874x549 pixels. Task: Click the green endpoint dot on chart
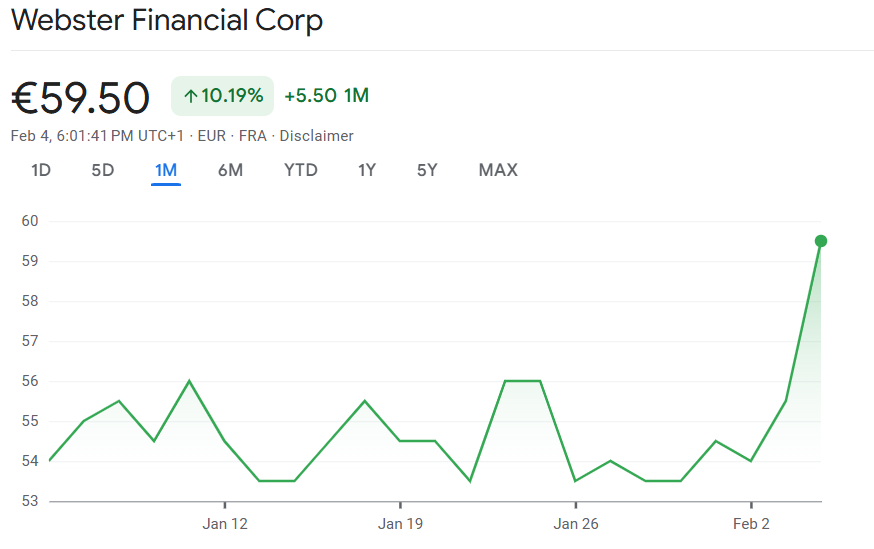tap(821, 240)
